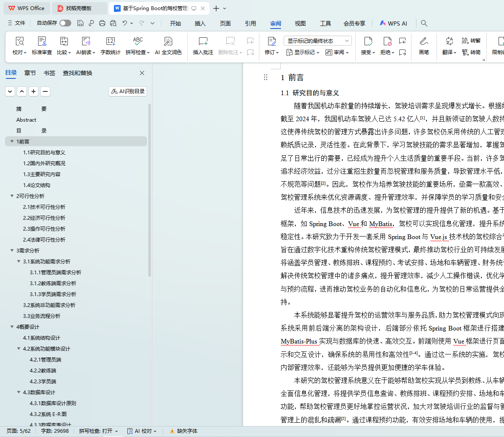Collapse the 1前言 outline section
504x437 pixels.
click(x=12, y=141)
